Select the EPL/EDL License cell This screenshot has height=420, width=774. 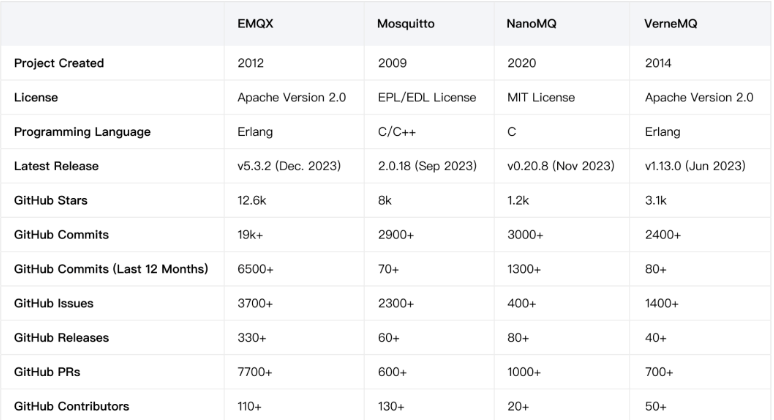426,98
